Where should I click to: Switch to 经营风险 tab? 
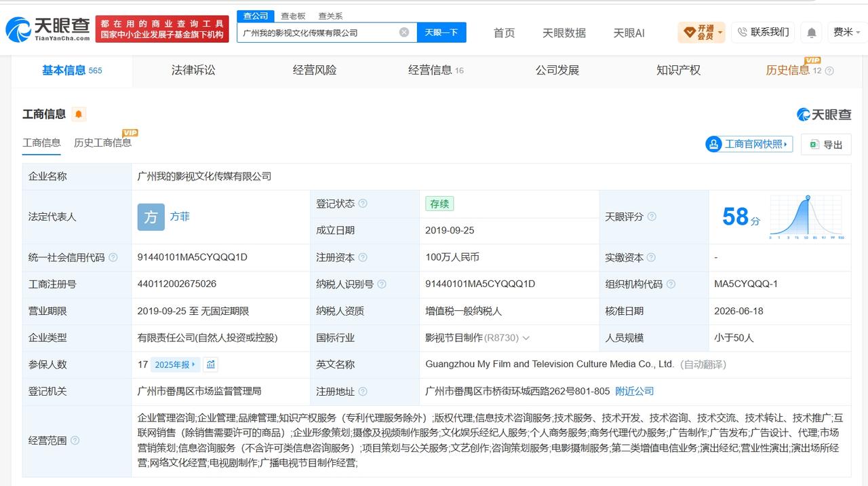click(x=315, y=70)
